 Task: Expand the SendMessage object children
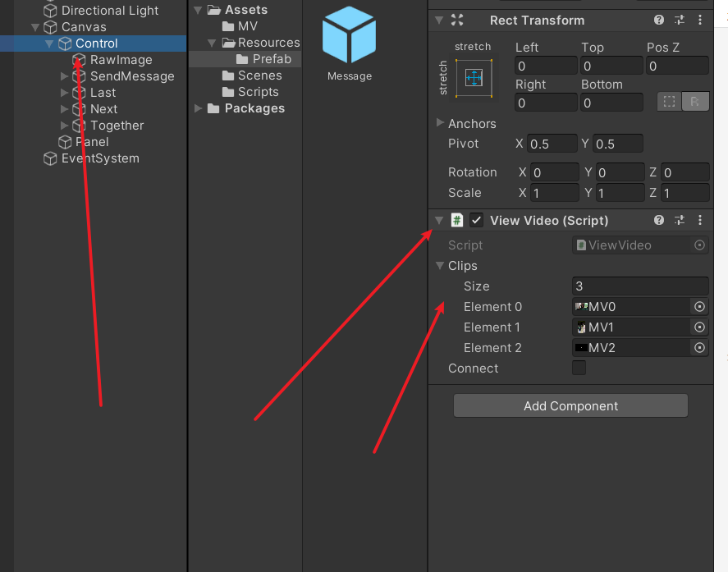64,76
